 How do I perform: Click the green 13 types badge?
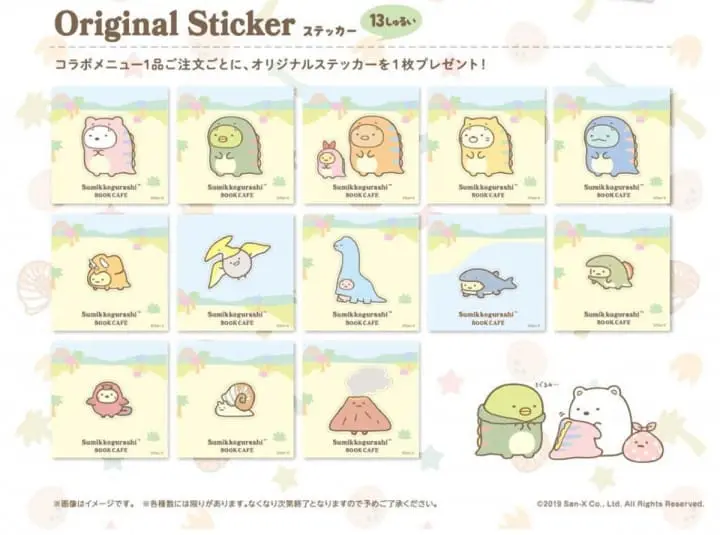pos(392,23)
